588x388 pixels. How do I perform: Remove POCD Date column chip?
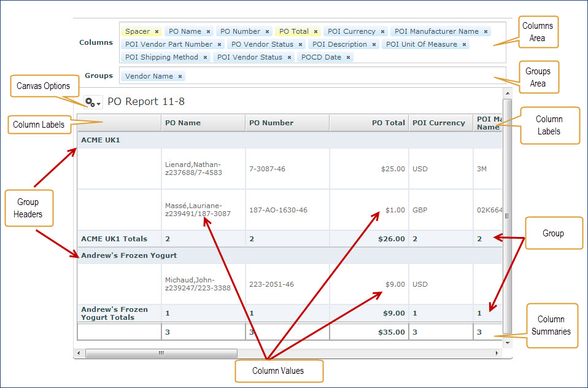348,57
